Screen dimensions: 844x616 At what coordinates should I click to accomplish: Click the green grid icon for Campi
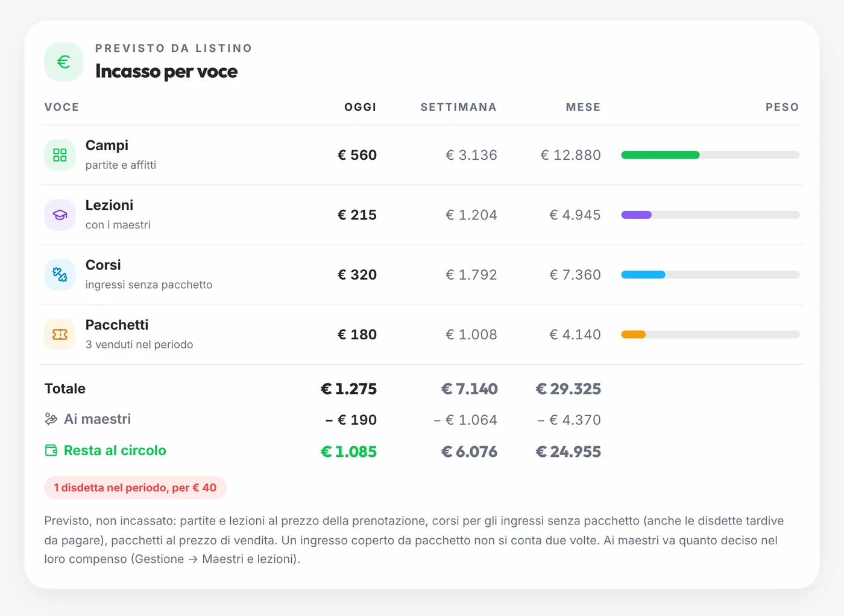point(60,155)
